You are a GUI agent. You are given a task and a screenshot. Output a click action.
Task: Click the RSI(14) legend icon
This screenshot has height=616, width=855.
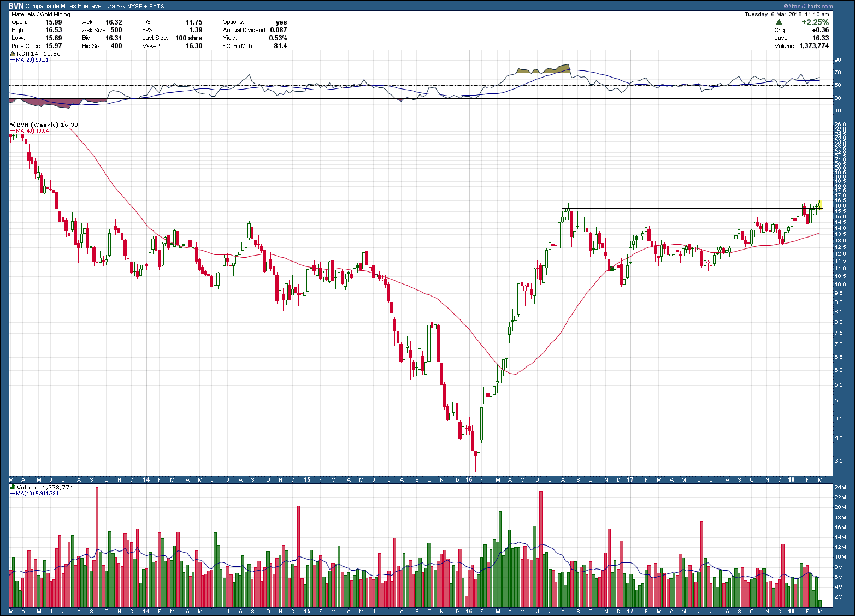(13, 54)
